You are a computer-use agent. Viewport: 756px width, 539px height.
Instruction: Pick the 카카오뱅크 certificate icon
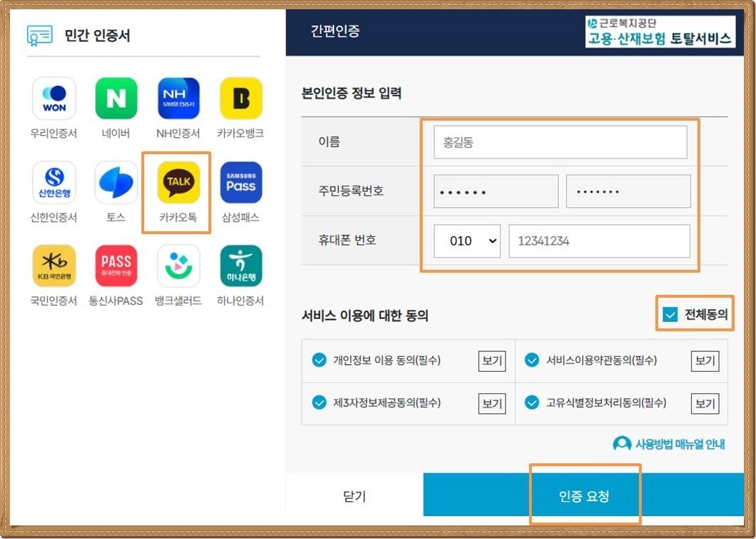coord(241,99)
